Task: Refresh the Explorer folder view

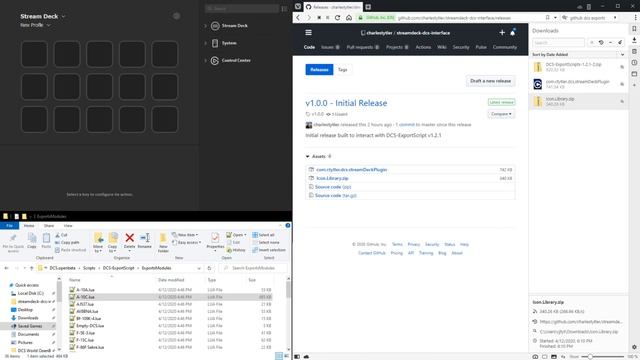Action: tap(209, 268)
